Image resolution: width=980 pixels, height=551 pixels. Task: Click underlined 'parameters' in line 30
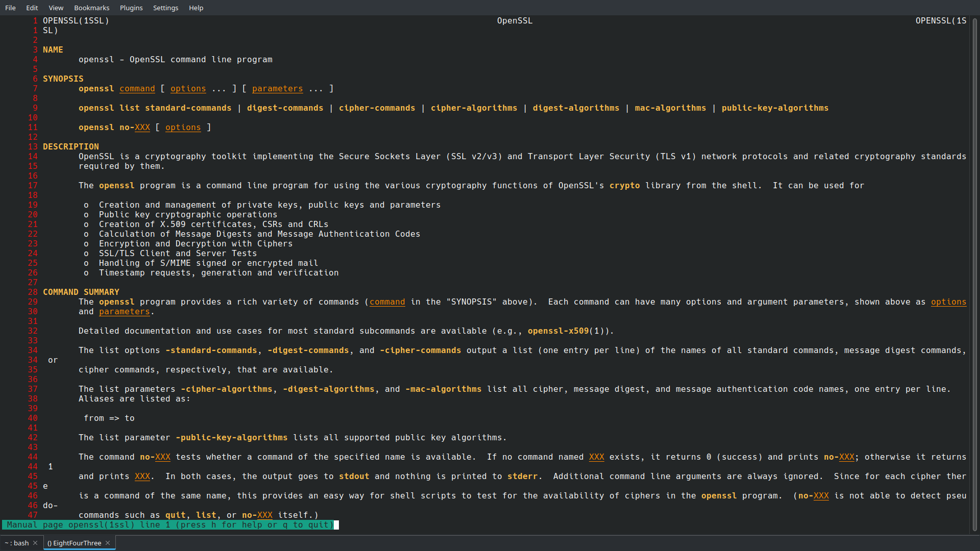[x=125, y=312]
